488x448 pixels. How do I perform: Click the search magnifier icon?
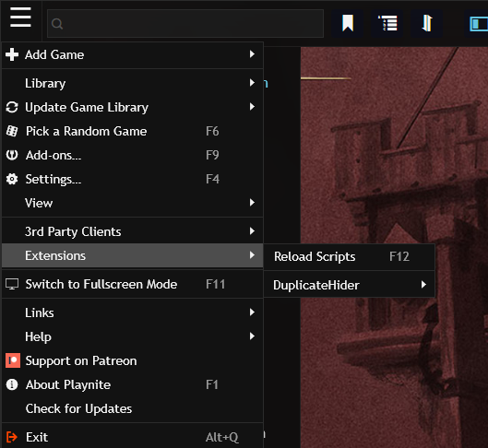pos(57,24)
